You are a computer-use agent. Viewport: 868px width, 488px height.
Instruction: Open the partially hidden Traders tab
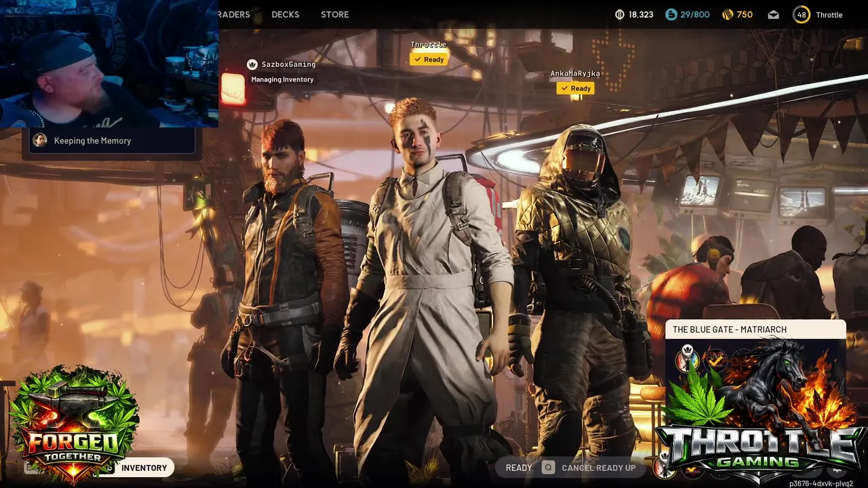pyautogui.click(x=234, y=14)
